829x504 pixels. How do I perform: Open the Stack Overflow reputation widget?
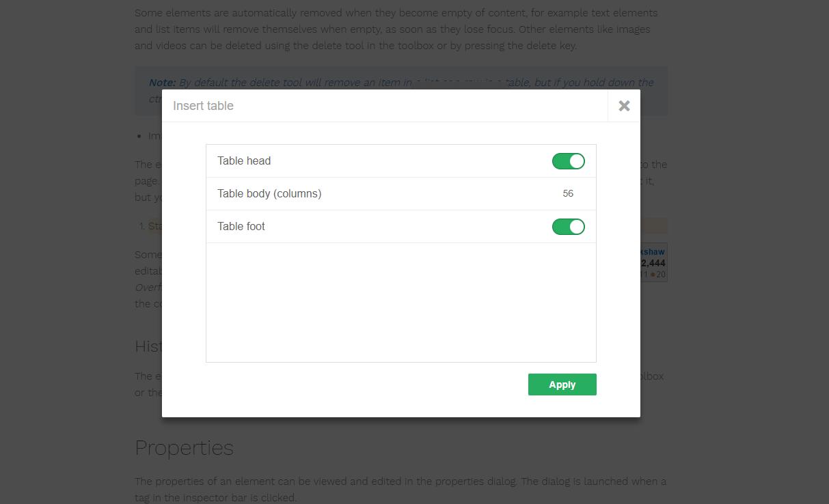(654, 262)
